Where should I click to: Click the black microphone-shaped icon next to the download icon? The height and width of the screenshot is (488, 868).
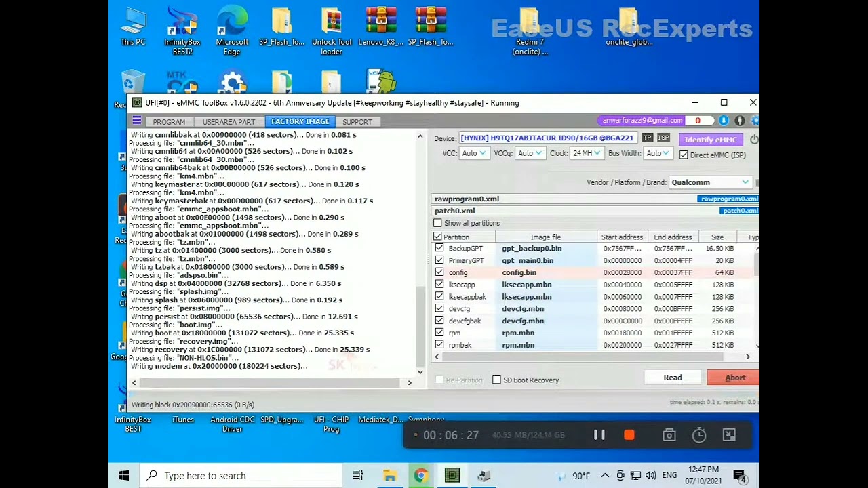(740, 121)
